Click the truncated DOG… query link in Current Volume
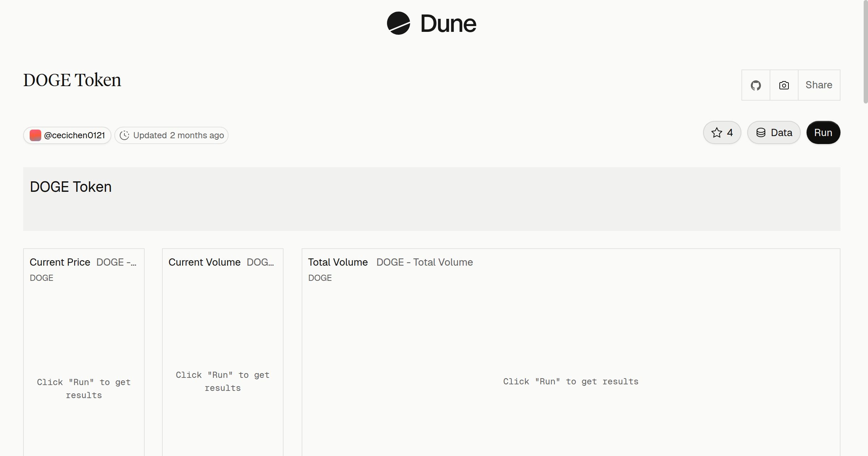Image resolution: width=868 pixels, height=456 pixels. (x=260, y=262)
